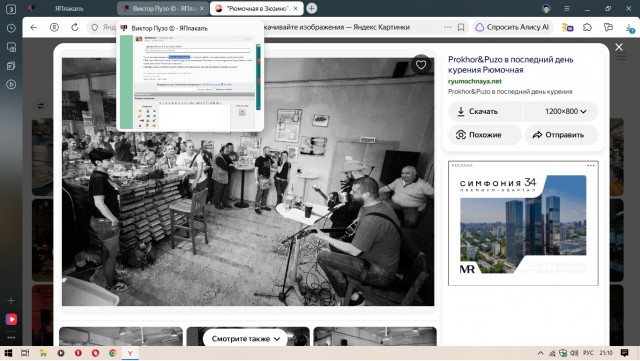The image size is (640, 361).
Task: Open the browser hamburger menu
Action: [x=567, y=9]
